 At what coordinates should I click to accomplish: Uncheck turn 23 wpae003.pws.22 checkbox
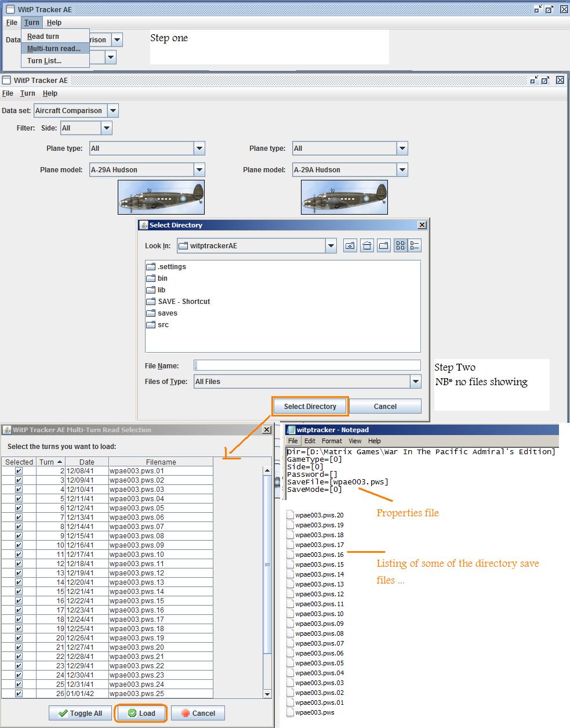click(x=19, y=666)
